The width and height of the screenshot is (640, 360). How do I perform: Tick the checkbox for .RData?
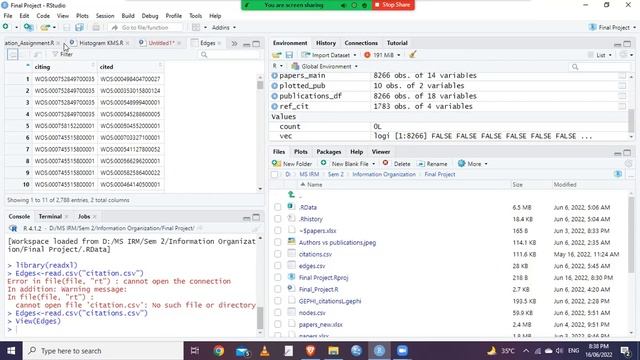[x=278, y=207]
